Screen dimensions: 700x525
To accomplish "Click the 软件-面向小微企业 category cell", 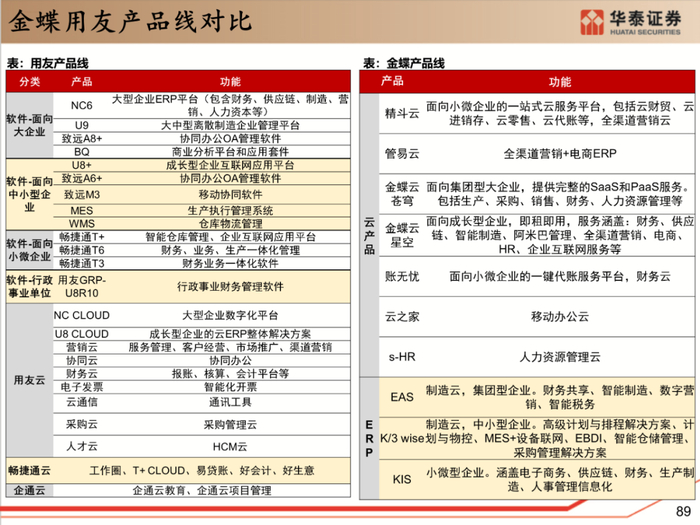I will 29,250.
